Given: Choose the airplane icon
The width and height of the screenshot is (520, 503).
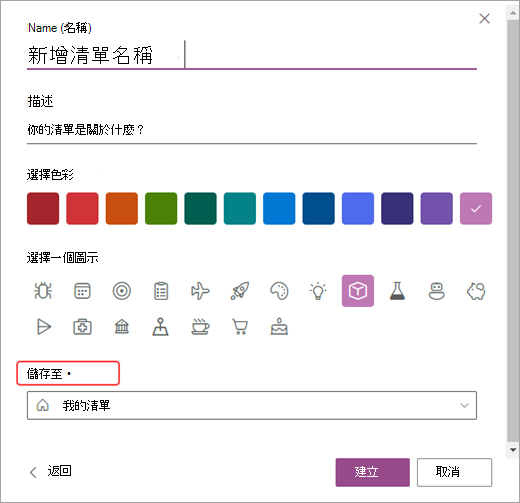Looking at the screenshot, I should 200,291.
